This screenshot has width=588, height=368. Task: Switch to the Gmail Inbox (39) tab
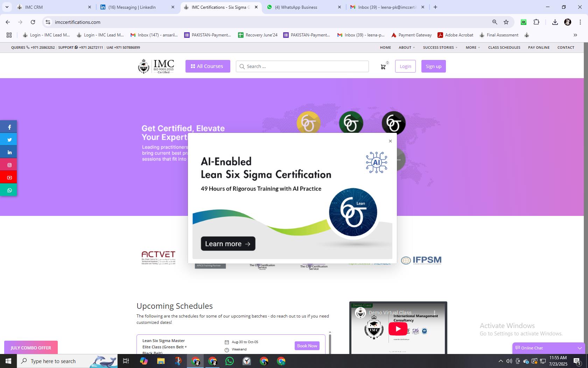point(387,7)
